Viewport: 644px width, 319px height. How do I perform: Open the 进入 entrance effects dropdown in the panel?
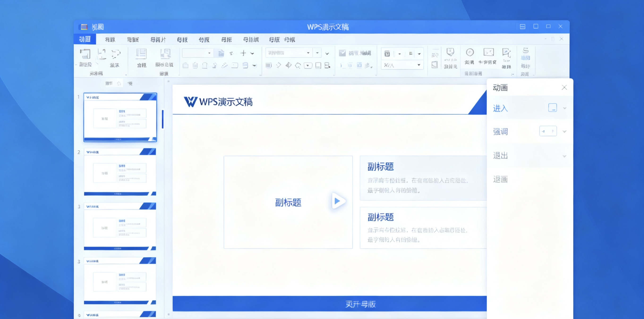564,108
